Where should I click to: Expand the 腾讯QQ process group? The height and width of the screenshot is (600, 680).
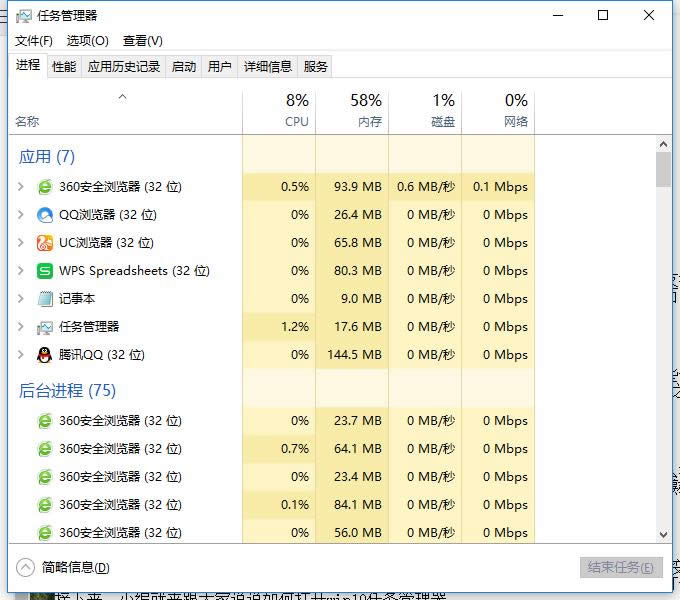click(21, 355)
